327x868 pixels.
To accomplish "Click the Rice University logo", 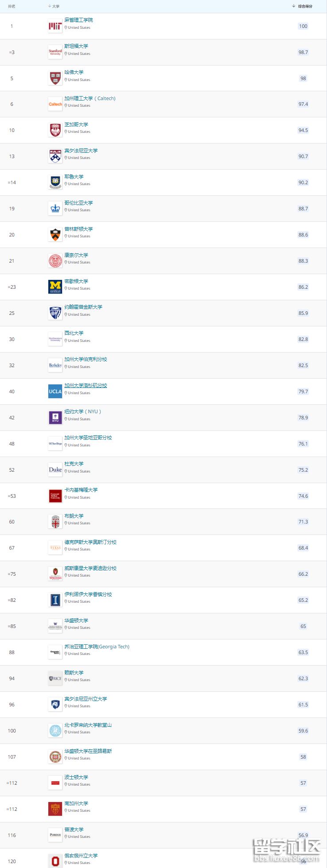I will (x=55, y=678).
